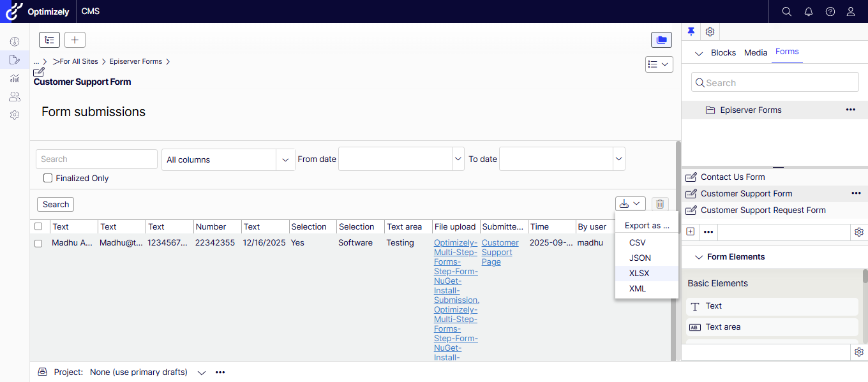868x382 pixels.
Task: Click the assets panel Search field
Action: pos(775,83)
